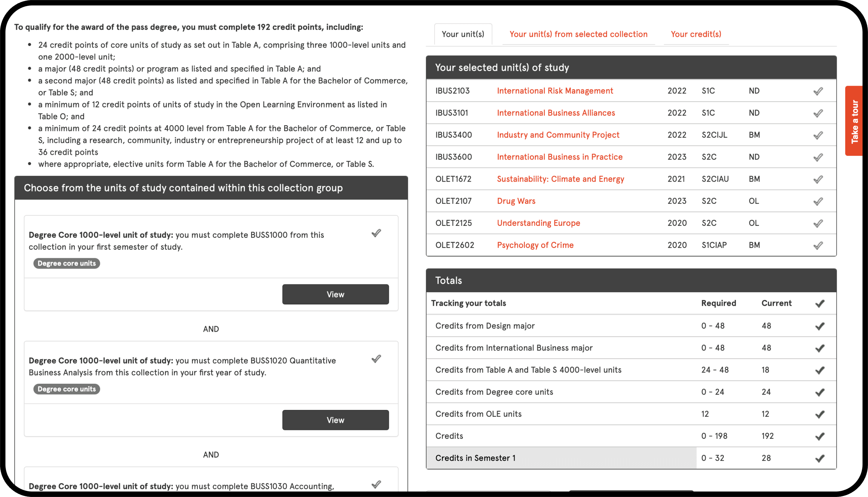868x497 pixels.
Task: Open Your unit(s) from selected collection tab
Action: 578,34
